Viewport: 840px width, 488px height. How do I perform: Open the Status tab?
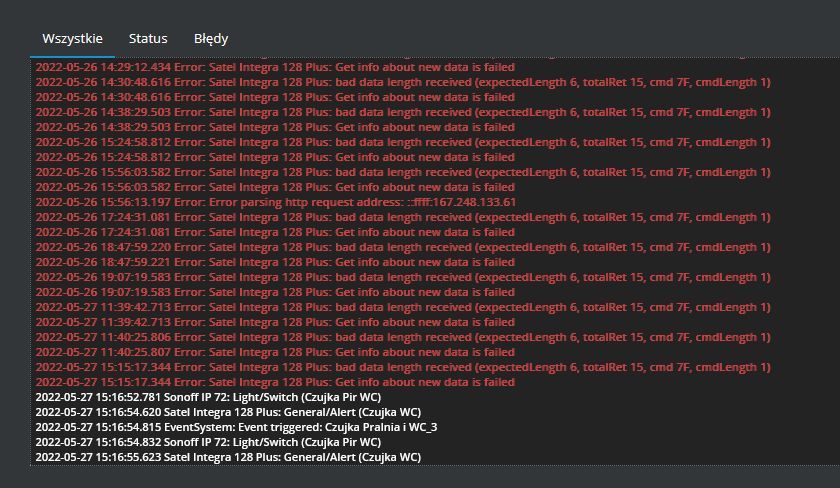[x=148, y=39]
